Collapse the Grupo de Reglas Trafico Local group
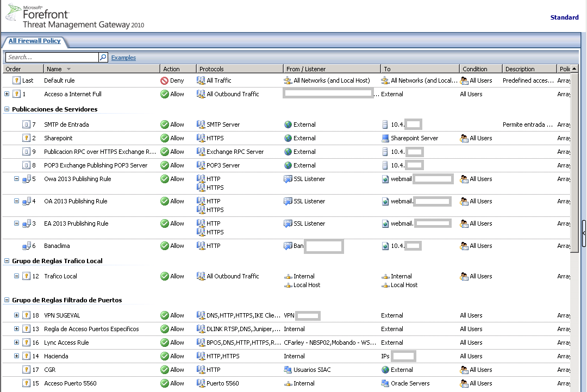587x392 pixels. [7, 260]
